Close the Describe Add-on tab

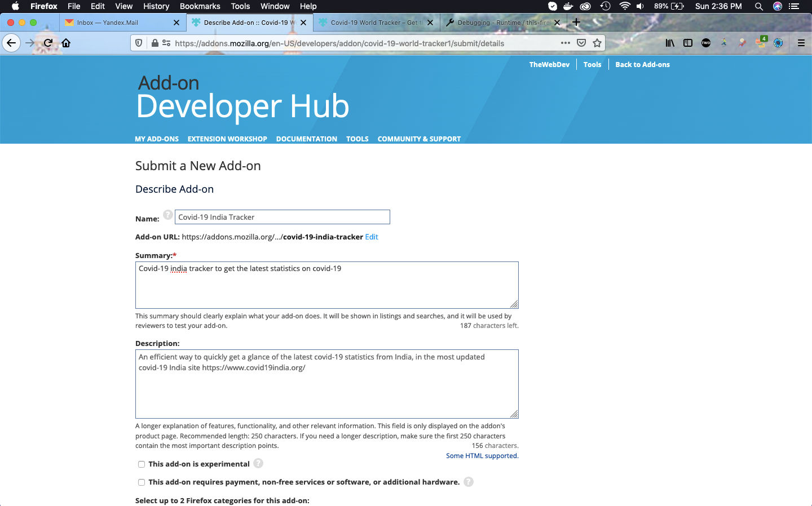pyautogui.click(x=303, y=23)
